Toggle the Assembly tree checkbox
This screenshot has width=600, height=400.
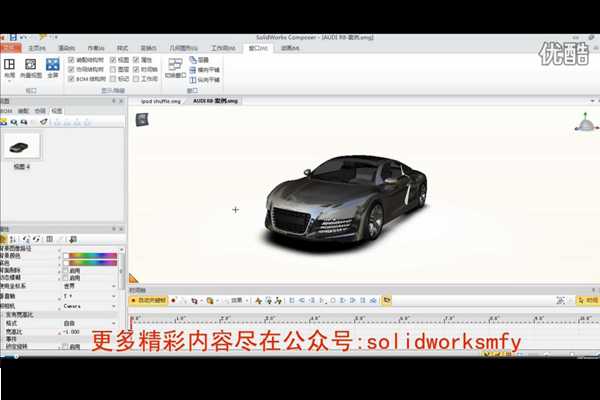click(x=71, y=60)
